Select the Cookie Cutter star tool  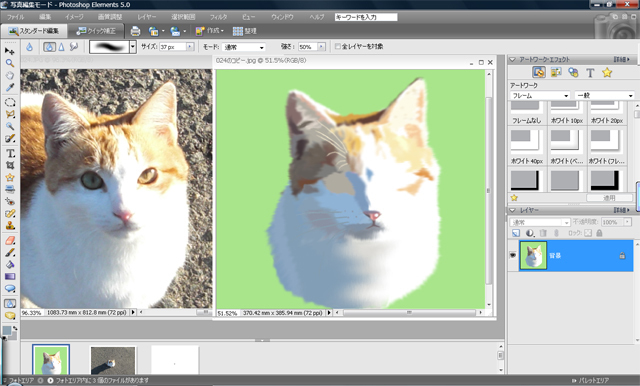click(x=10, y=177)
